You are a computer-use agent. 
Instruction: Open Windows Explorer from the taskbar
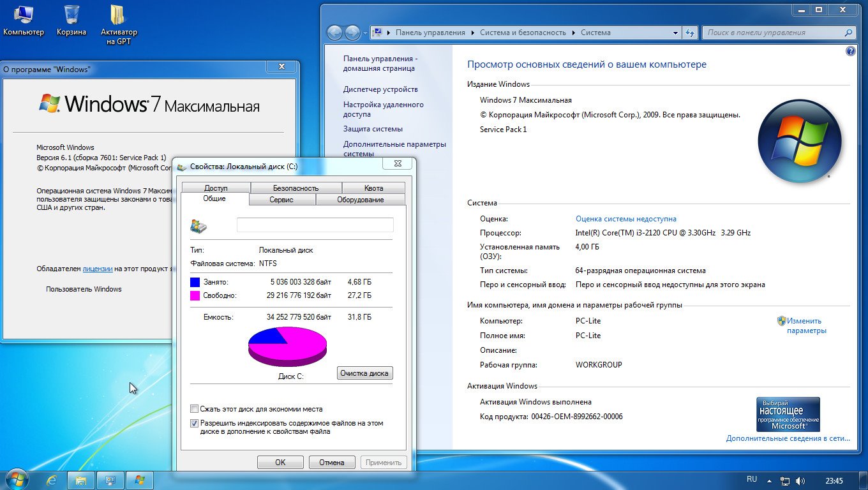pyautogui.click(x=81, y=480)
